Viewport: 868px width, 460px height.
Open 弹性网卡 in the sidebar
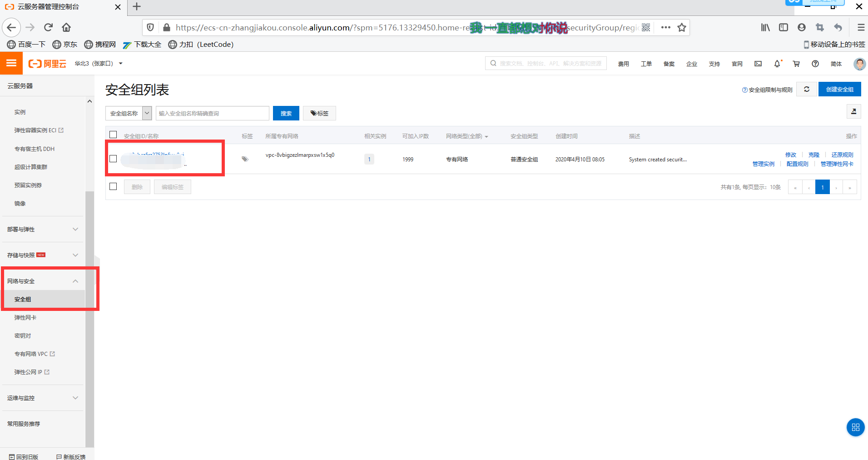coord(25,317)
